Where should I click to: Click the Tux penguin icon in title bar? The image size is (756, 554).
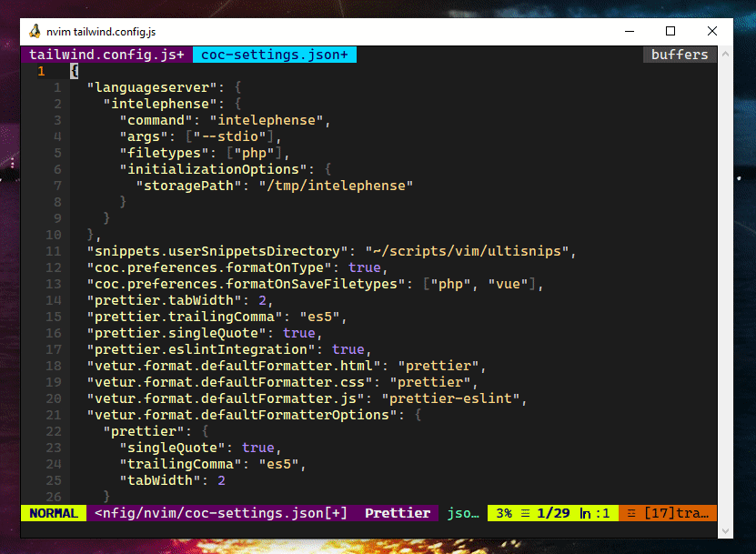pyautogui.click(x=37, y=30)
